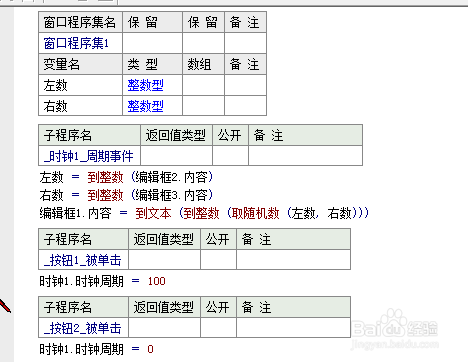
Task: Click the 编辑框1.内容 assignment target
Action: click(75, 213)
